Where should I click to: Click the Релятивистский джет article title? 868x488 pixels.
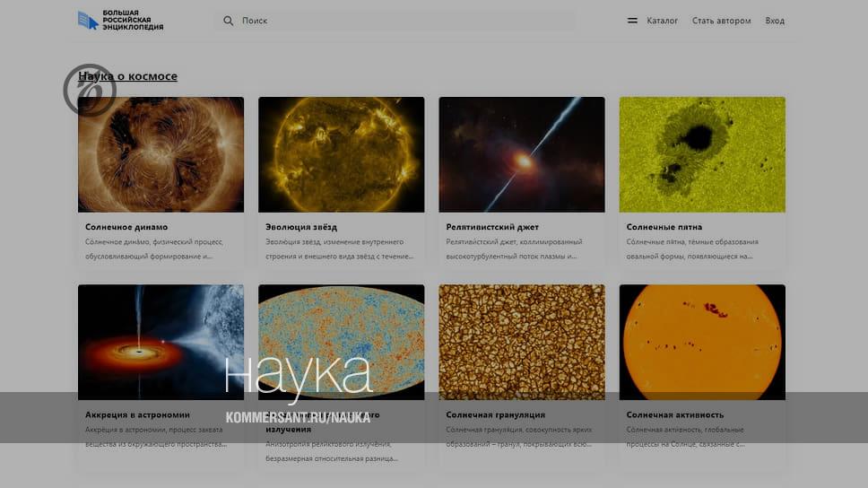pos(492,227)
